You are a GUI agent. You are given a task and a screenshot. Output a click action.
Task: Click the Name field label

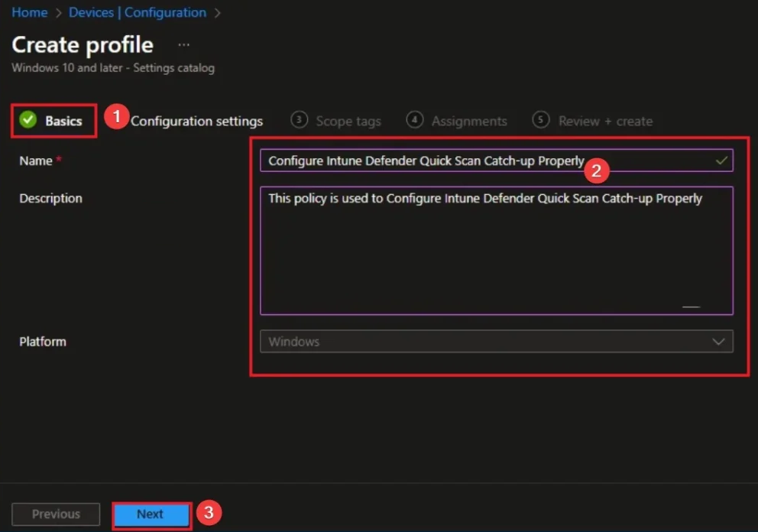point(36,161)
